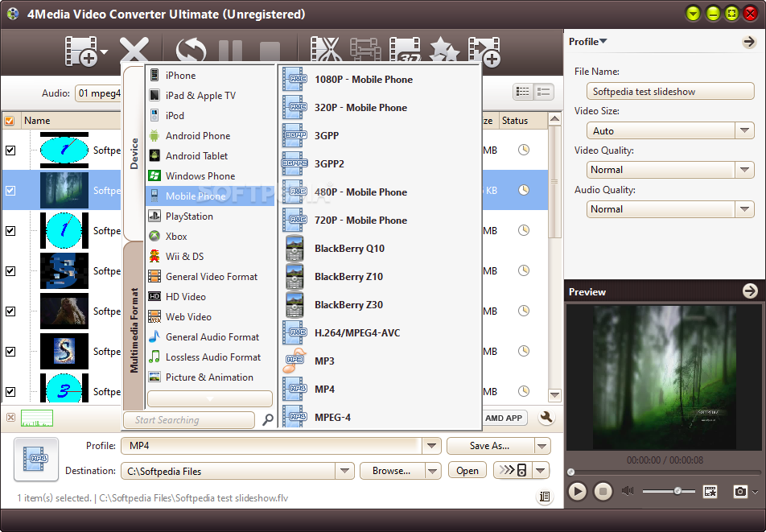Screen dimensions: 766x532
Task: Open the Add File dropdown arrow
Action: [x=104, y=52]
